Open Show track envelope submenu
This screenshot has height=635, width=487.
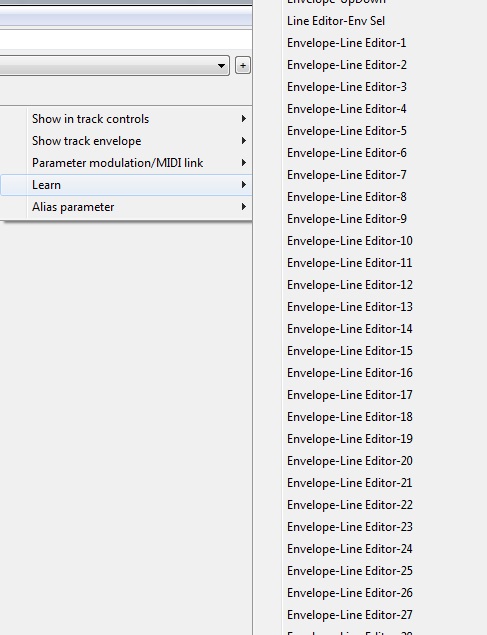[x=126, y=141]
